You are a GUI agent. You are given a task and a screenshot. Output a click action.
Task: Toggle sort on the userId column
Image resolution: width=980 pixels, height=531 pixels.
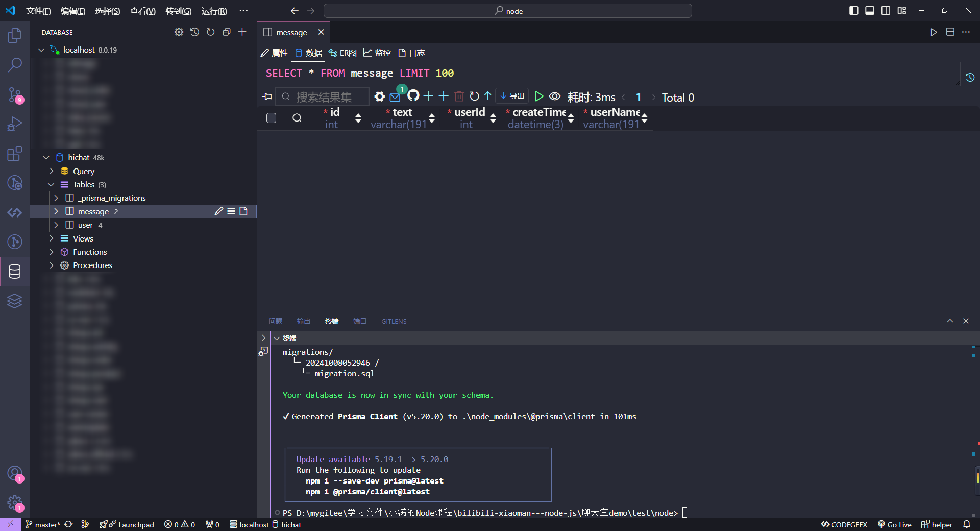[493, 118]
